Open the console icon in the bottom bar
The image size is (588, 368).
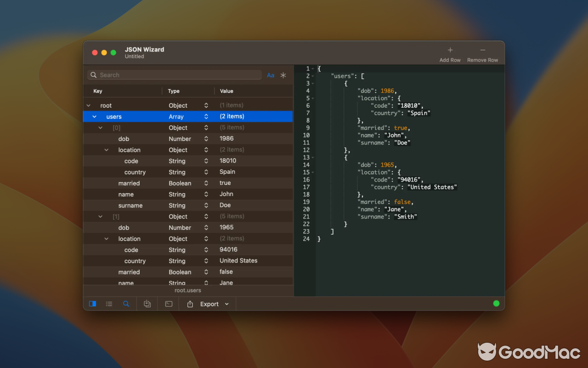pos(168,304)
